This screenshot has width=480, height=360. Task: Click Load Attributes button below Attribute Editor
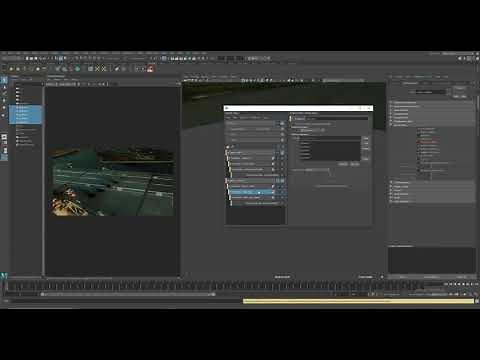pyautogui.click(x=432, y=277)
